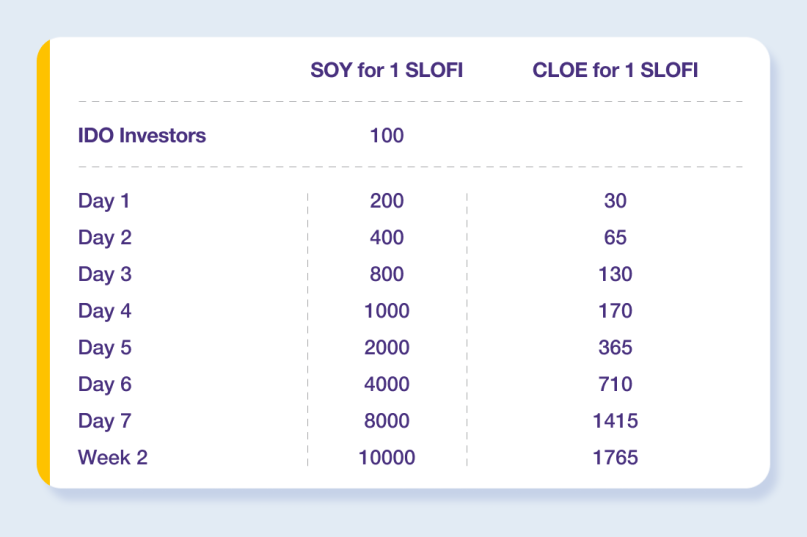
Task: Select the 'Day 7' row label
Action: 104,421
